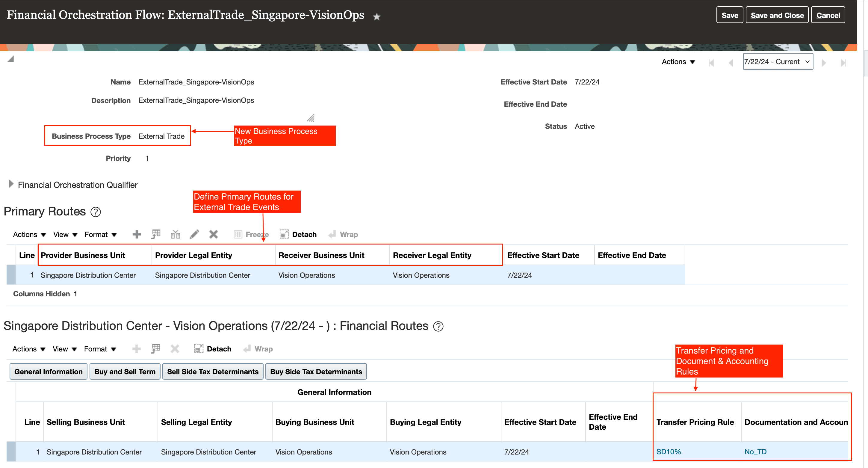
Task: Click the delete X icon in Primary Routes toolbar
Action: (213, 234)
